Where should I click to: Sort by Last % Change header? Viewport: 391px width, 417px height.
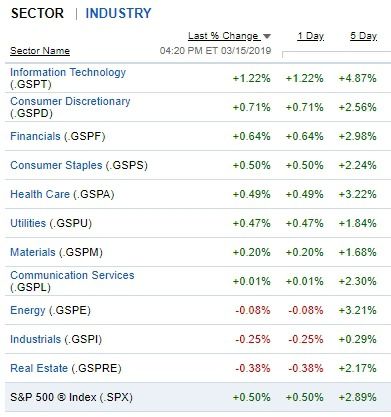(223, 36)
